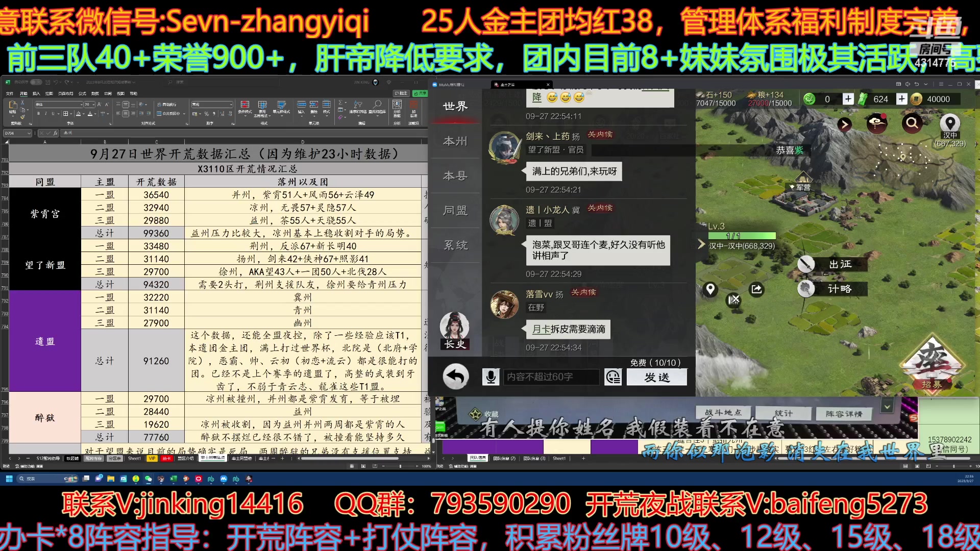Toggle Wrap Text (自动换行) in Excel
980x551 pixels.
click(x=167, y=105)
